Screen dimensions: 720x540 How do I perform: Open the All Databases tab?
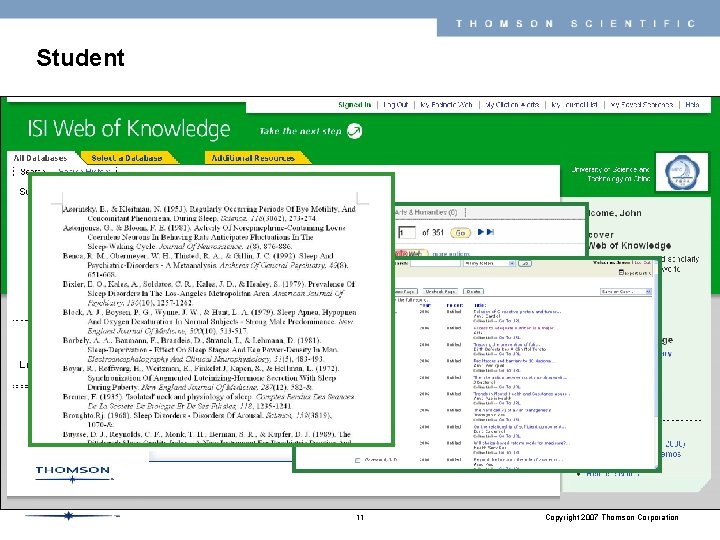pyautogui.click(x=40, y=158)
